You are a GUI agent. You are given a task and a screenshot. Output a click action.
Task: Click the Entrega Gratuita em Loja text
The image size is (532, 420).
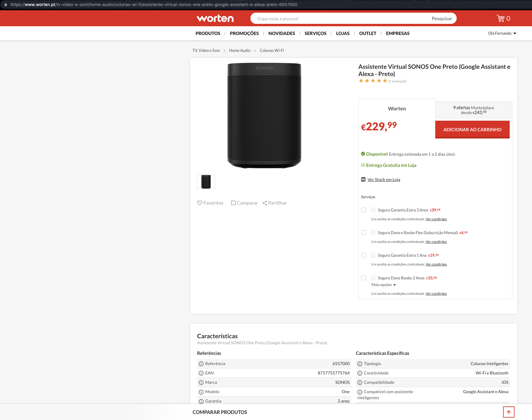tap(391, 165)
